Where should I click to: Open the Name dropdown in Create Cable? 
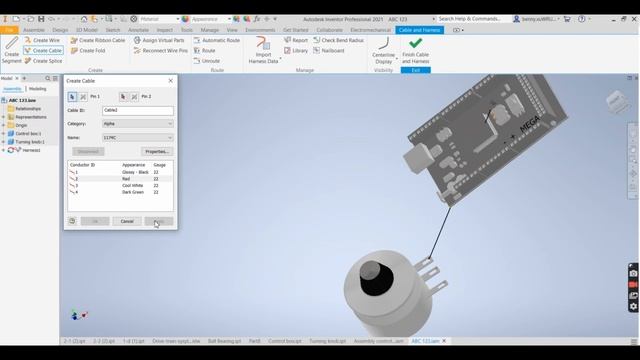pyautogui.click(x=138, y=138)
